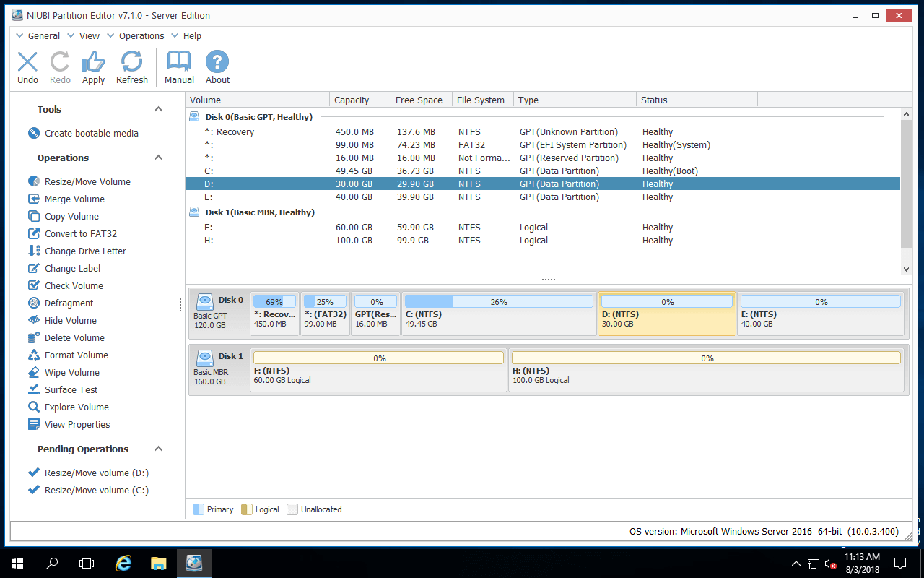The width and height of the screenshot is (924, 578).
Task: Select the H: row in volume list
Action: click(543, 240)
